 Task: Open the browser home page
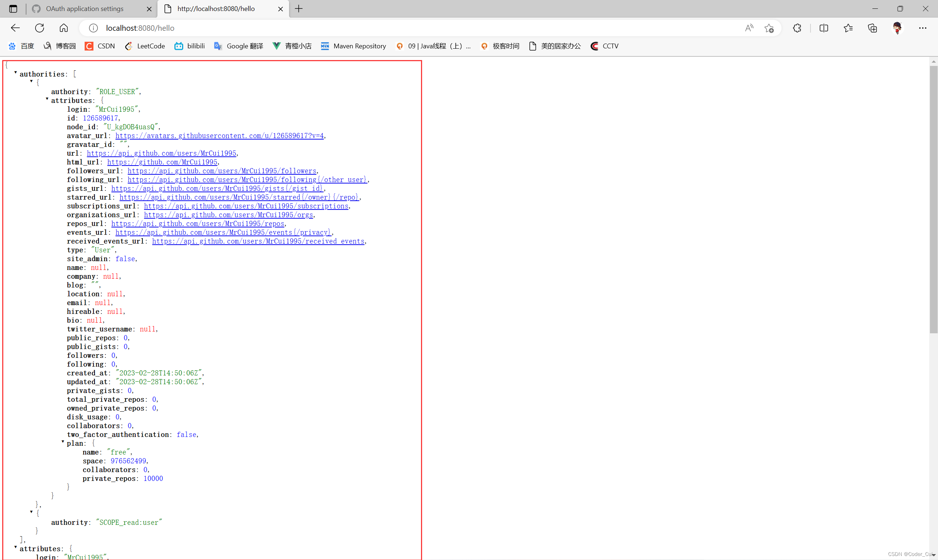point(63,28)
